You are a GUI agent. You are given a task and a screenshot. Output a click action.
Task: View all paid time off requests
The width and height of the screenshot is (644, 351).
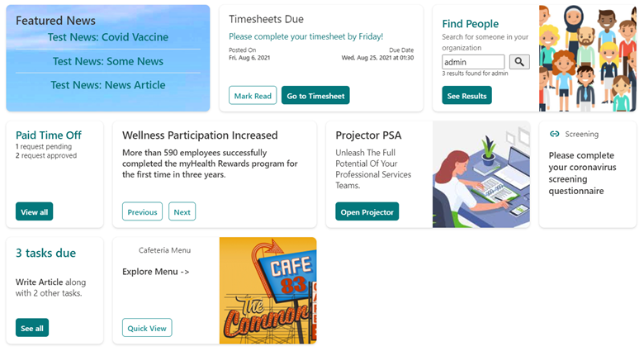coord(34,211)
